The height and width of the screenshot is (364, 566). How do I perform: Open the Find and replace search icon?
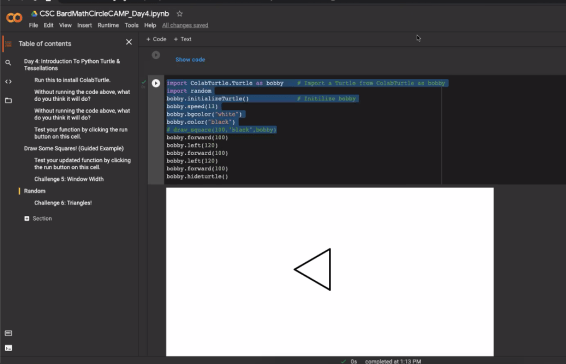(x=8, y=63)
